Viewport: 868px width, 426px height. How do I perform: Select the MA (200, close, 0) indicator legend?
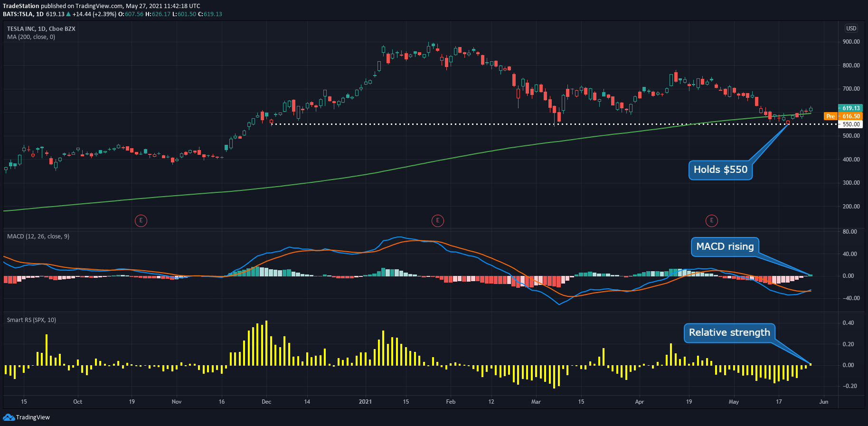tap(31, 37)
